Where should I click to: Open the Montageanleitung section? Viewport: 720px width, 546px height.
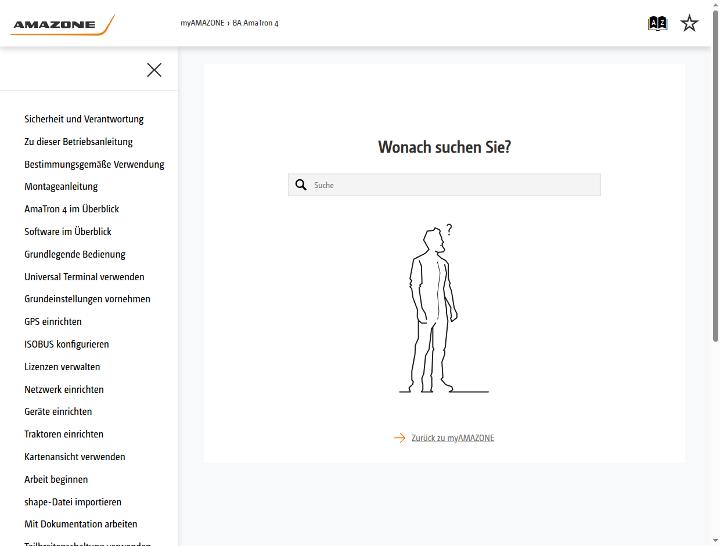[x=61, y=186]
